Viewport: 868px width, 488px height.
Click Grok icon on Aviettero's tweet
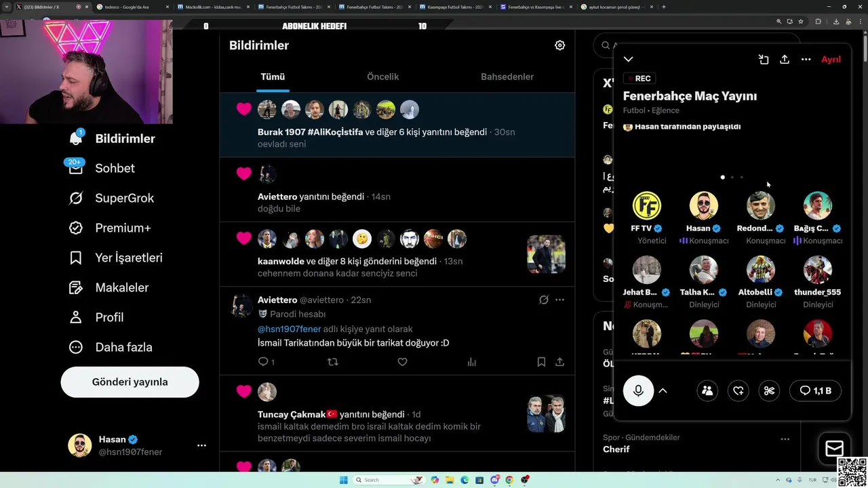543,300
